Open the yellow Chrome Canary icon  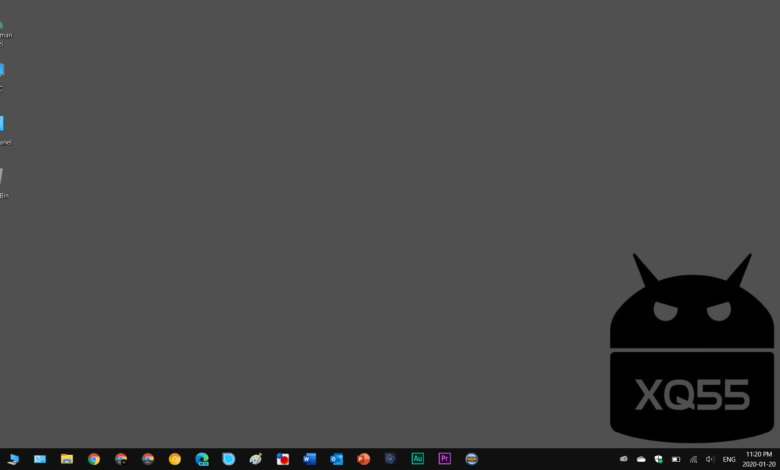(175, 459)
